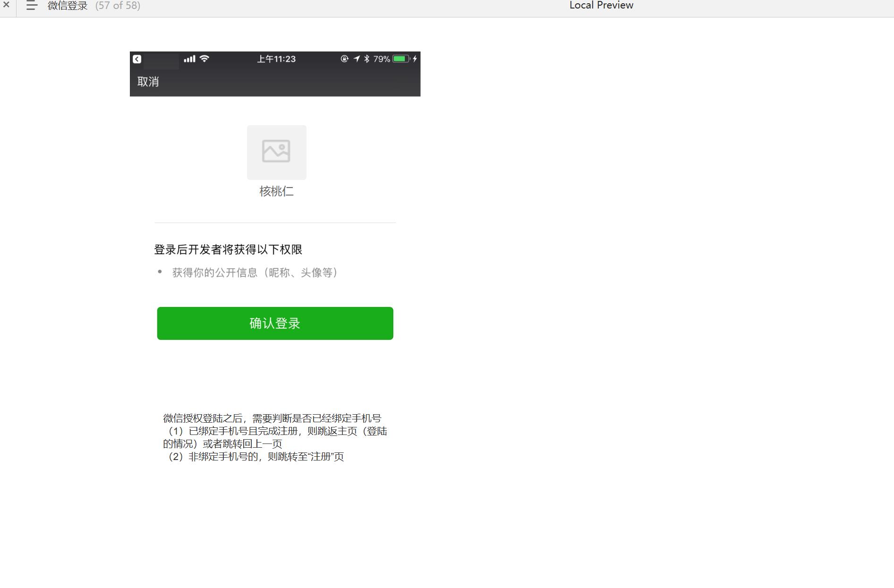Click the 核桃仁 app name

pyautogui.click(x=277, y=191)
